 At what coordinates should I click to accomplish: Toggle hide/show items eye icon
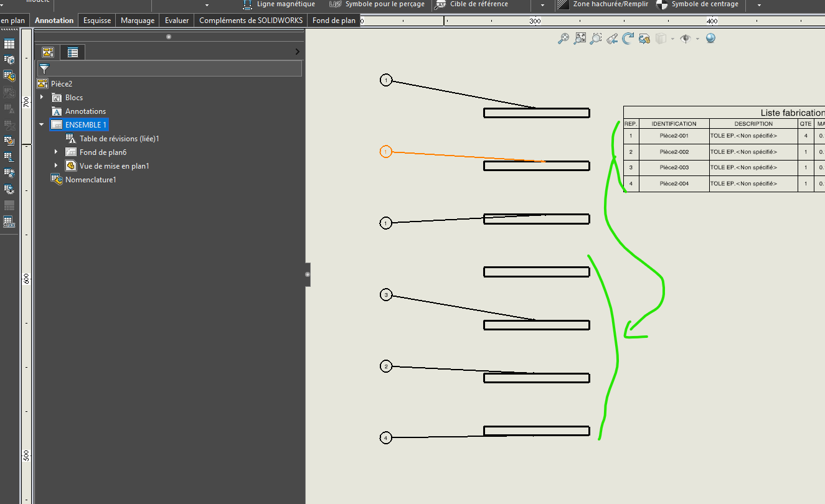tap(686, 39)
